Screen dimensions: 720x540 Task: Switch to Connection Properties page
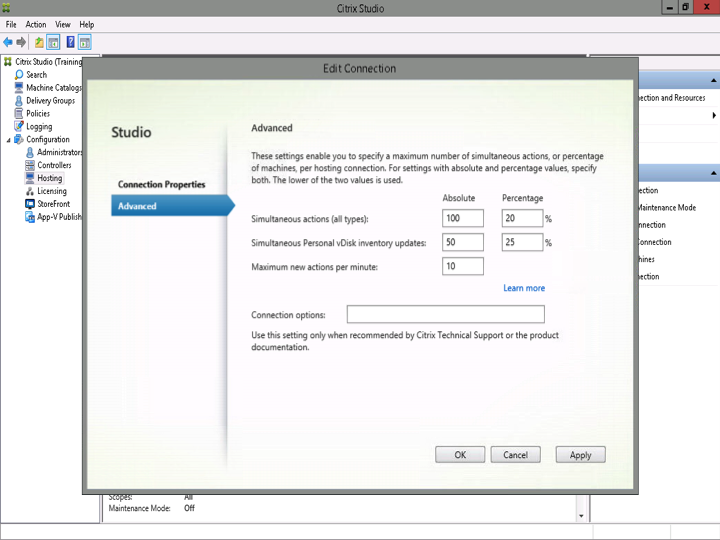coord(162,184)
